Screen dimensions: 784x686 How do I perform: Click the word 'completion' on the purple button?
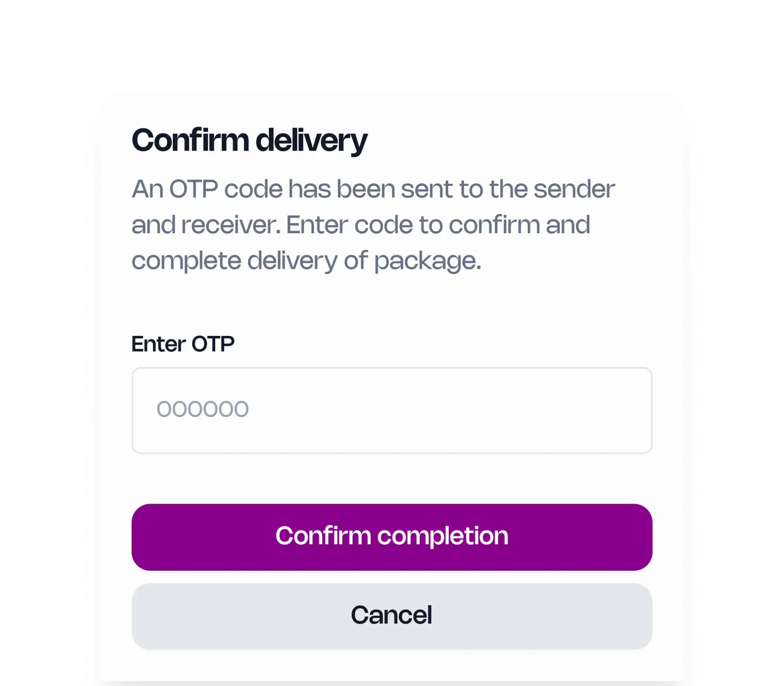pos(443,536)
